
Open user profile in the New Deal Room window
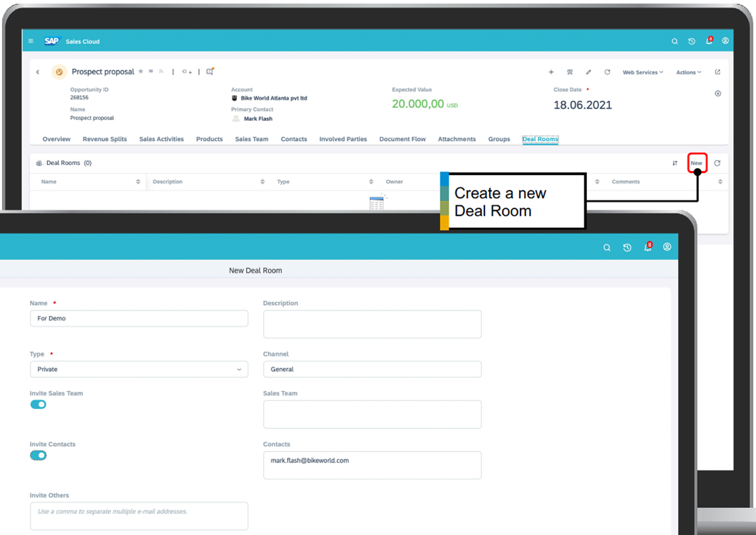(x=667, y=247)
